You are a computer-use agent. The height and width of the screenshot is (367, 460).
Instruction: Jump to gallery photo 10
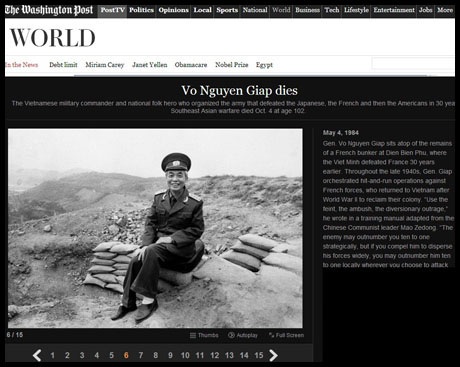point(185,355)
